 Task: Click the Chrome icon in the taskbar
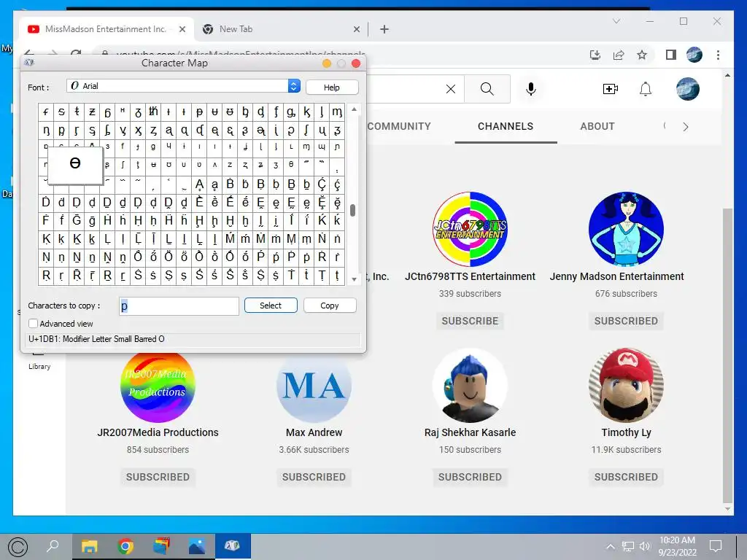125,545
